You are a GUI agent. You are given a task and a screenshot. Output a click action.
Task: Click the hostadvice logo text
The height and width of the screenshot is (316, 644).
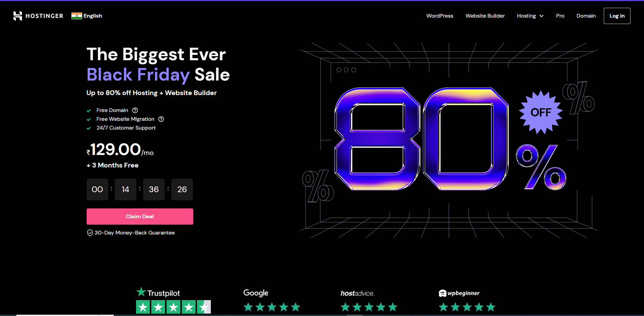point(357,293)
